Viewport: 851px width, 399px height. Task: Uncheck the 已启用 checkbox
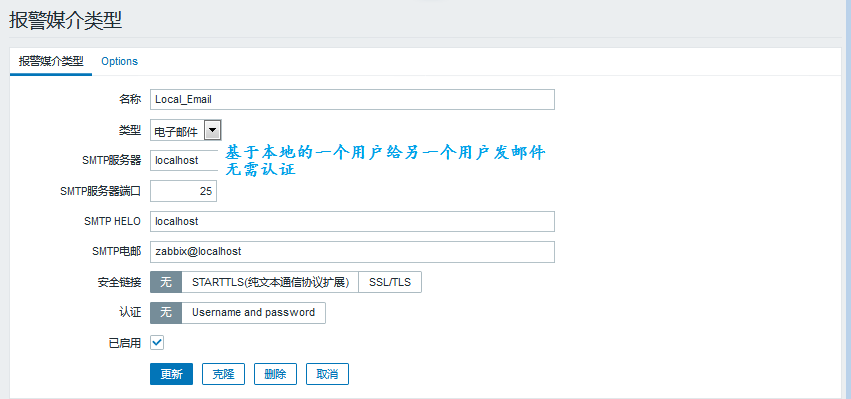157,343
